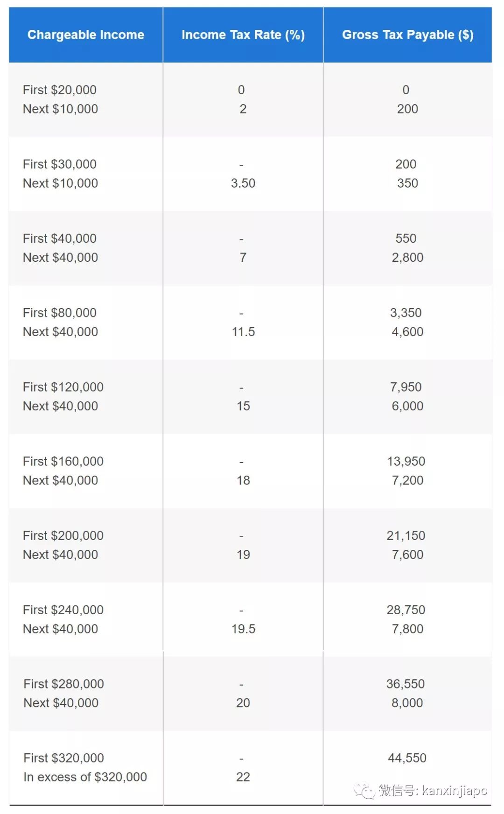Click the 11.5 tax rate value

243,332
